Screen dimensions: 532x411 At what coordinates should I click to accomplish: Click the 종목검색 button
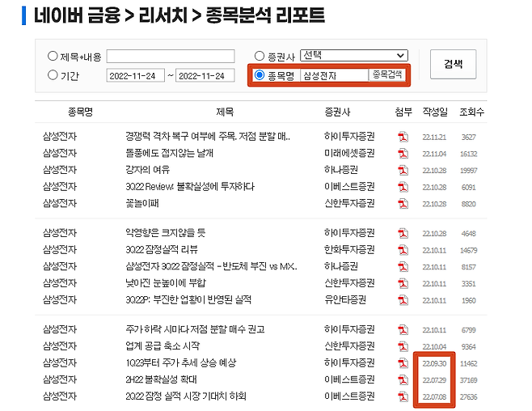386,75
